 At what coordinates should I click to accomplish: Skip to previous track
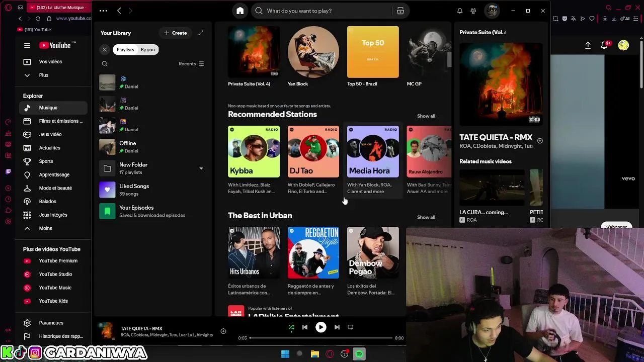[x=305, y=327]
